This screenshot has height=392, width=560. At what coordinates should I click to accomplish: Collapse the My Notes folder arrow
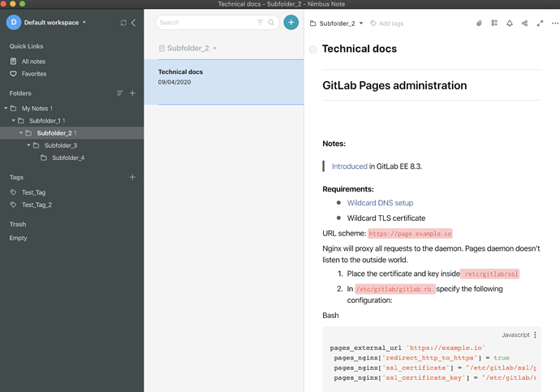click(6, 108)
